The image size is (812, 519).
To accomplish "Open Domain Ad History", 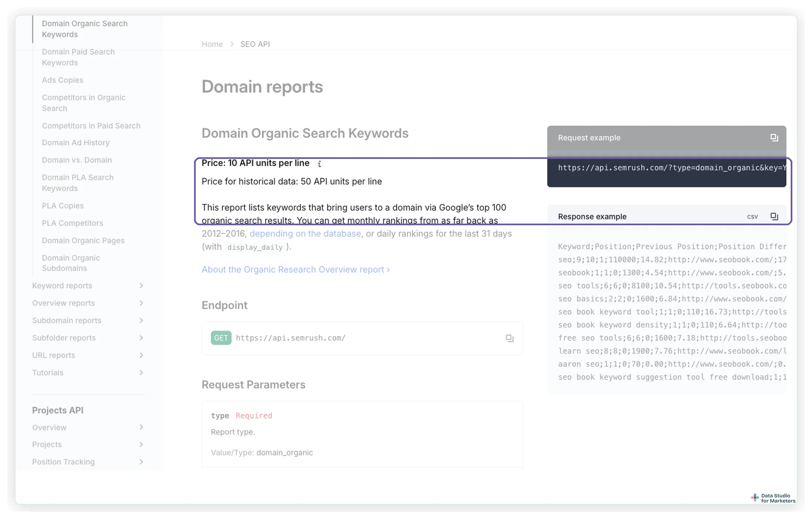I will click(x=76, y=143).
